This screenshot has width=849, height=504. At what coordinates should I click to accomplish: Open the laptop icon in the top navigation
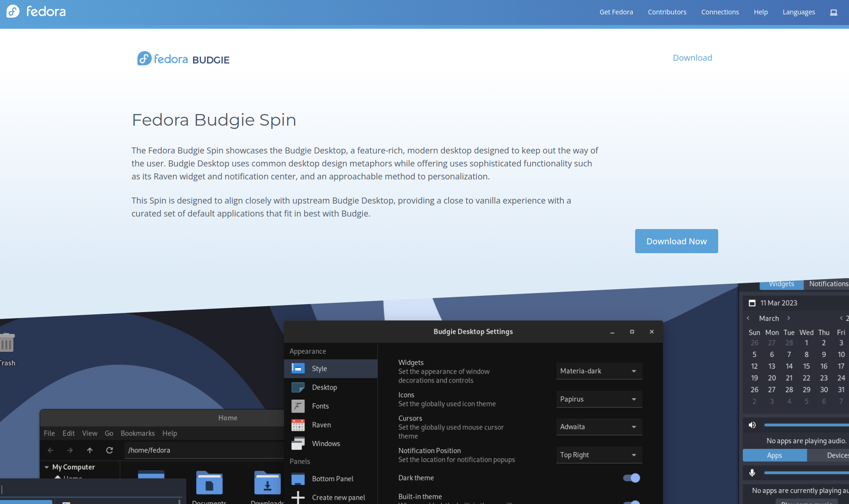[x=833, y=13]
